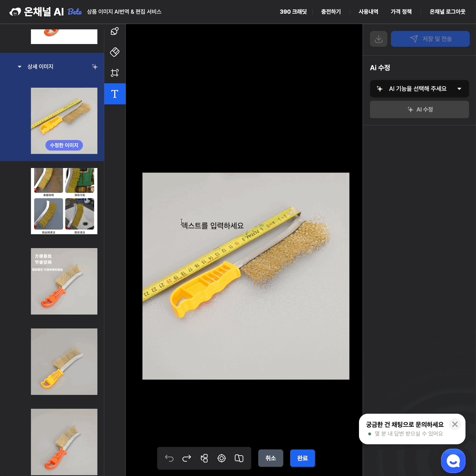Select the Text tool (T) icon
476x476 pixels.
tap(115, 94)
